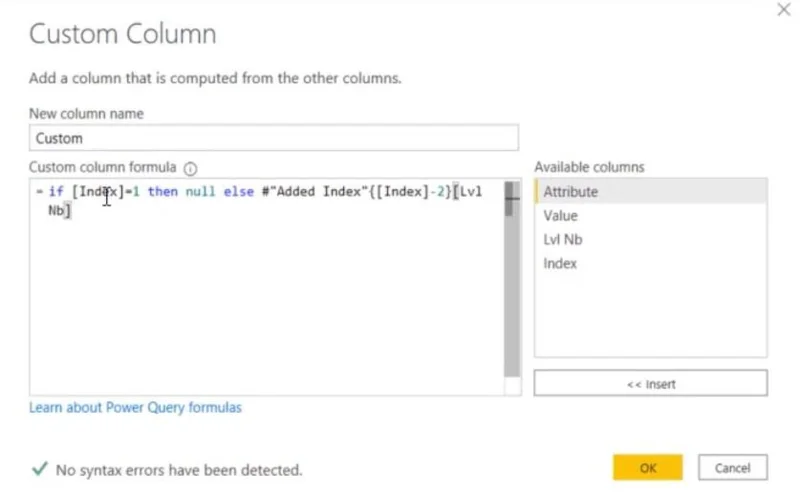Click the green checkmark syntax status icon
Viewport: 800px width, 492px height.
tap(40, 469)
